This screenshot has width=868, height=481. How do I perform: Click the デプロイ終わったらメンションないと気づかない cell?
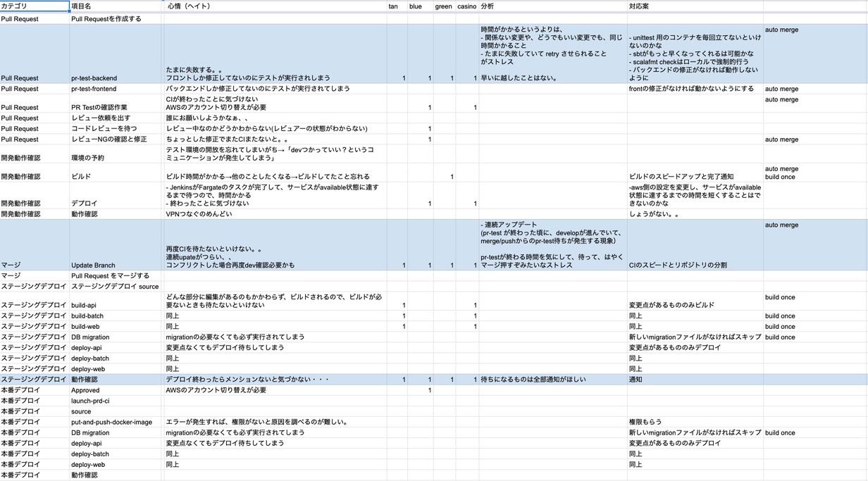(275, 380)
